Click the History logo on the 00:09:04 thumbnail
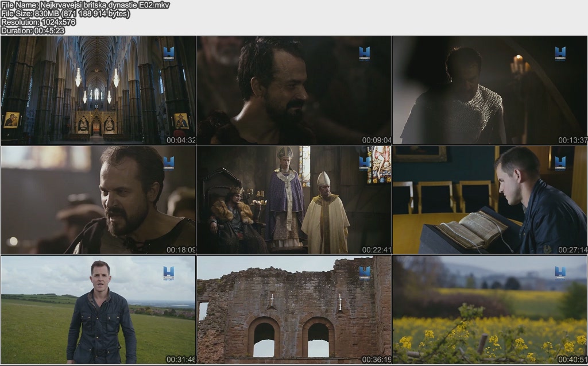The image size is (588, 366). tap(364, 53)
